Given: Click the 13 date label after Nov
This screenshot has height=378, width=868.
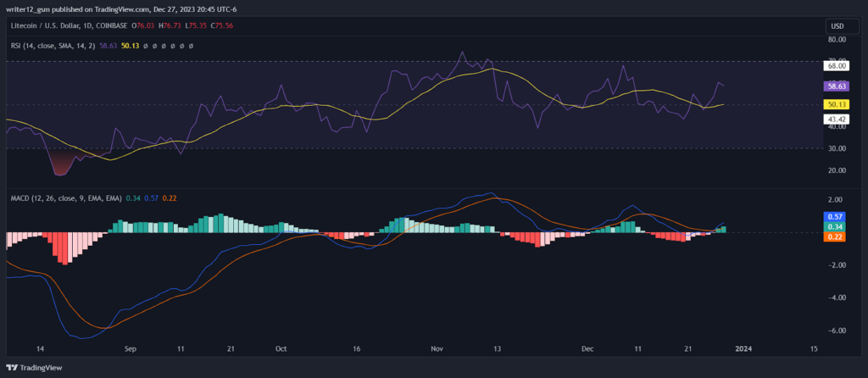Looking at the screenshot, I should 497,349.
